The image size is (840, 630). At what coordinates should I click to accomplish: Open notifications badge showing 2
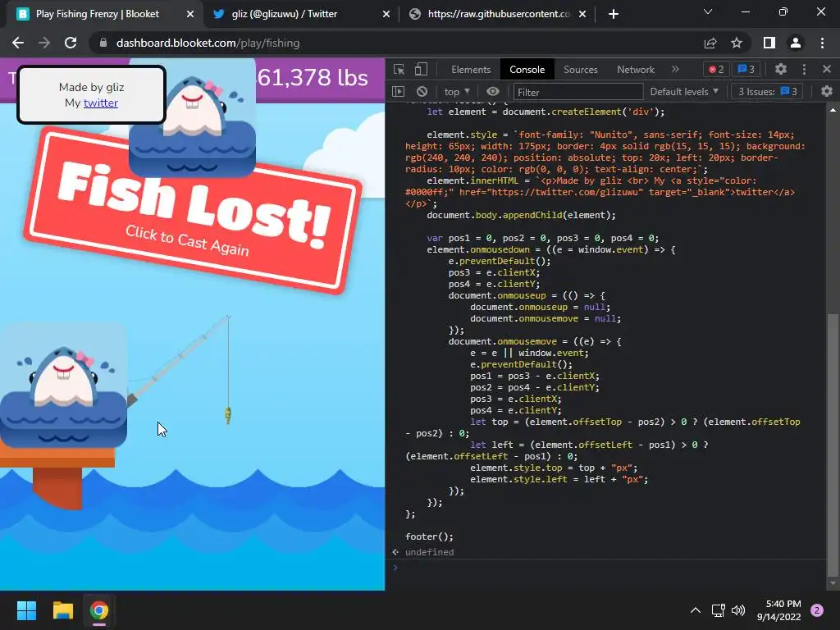[817, 610]
